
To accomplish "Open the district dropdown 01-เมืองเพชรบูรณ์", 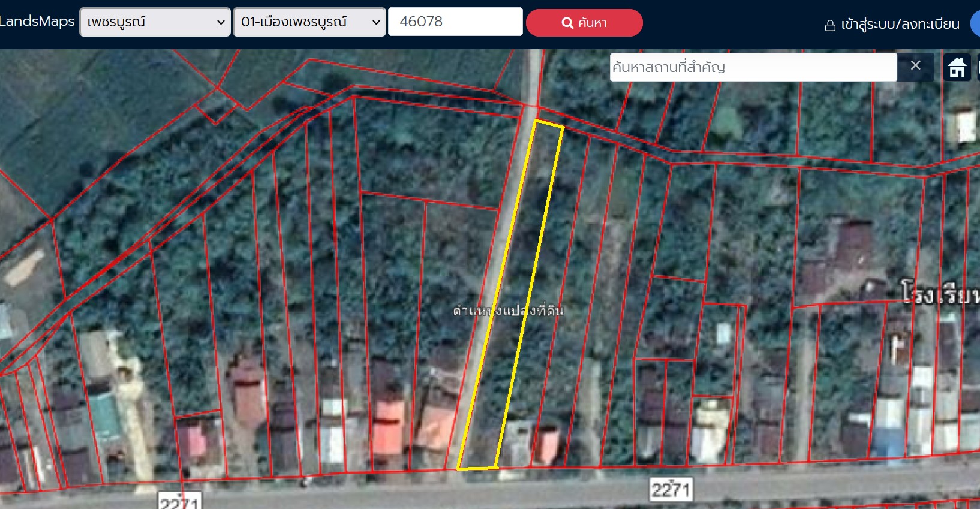I will [309, 22].
